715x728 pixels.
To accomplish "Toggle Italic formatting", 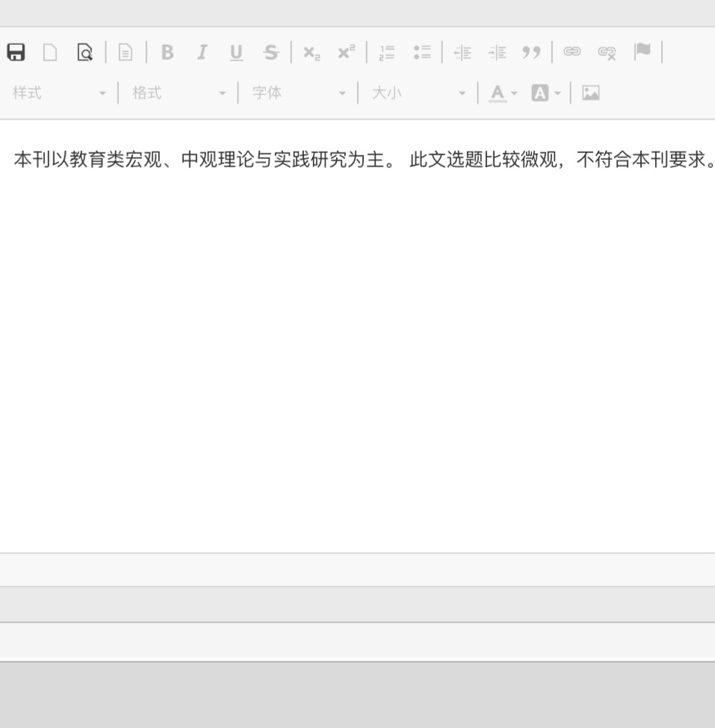I will (x=202, y=52).
